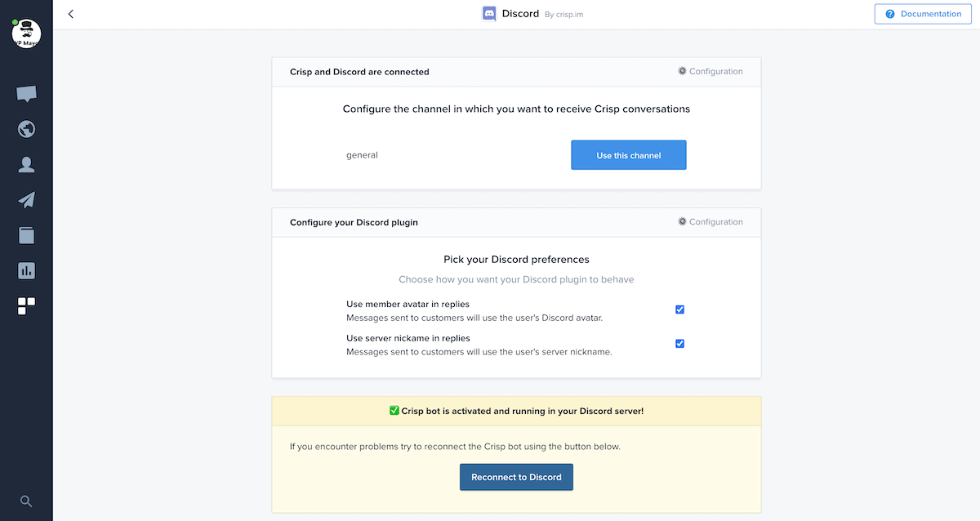Open the Contacts person icon
The width and height of the screenshot is (980, 521).
point(26,165)
